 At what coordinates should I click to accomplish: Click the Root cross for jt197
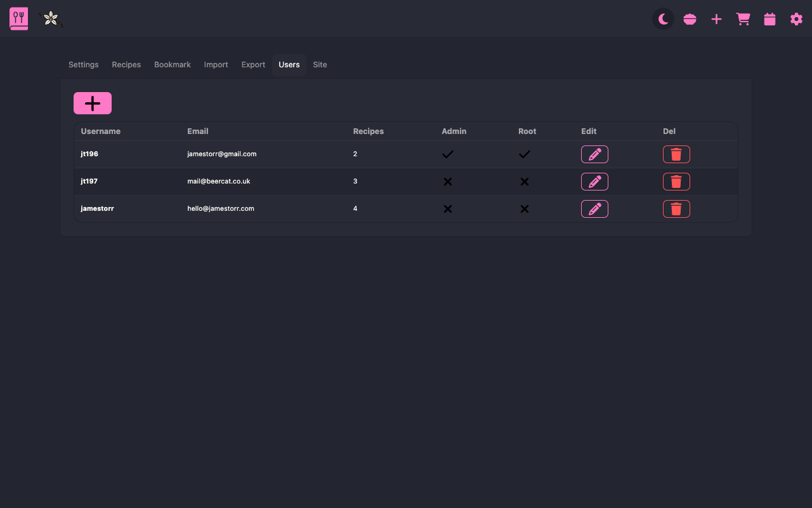pyautogui.click(x=525, y=182)
